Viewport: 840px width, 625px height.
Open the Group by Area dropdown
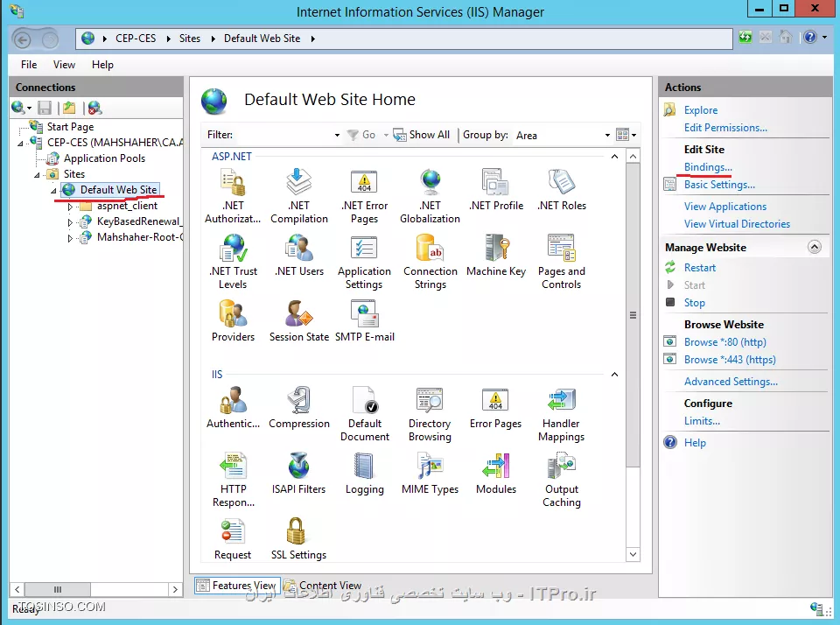[607, 135]
